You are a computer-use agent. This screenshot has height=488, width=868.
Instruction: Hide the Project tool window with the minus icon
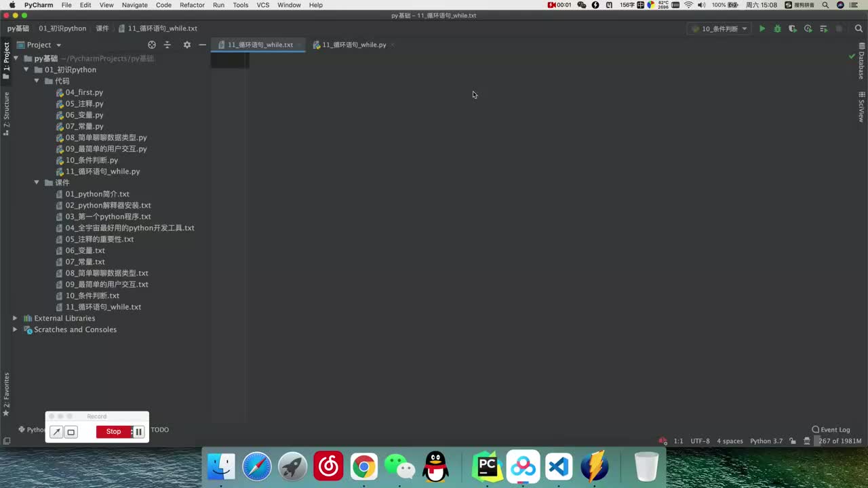tap(202, 45)
